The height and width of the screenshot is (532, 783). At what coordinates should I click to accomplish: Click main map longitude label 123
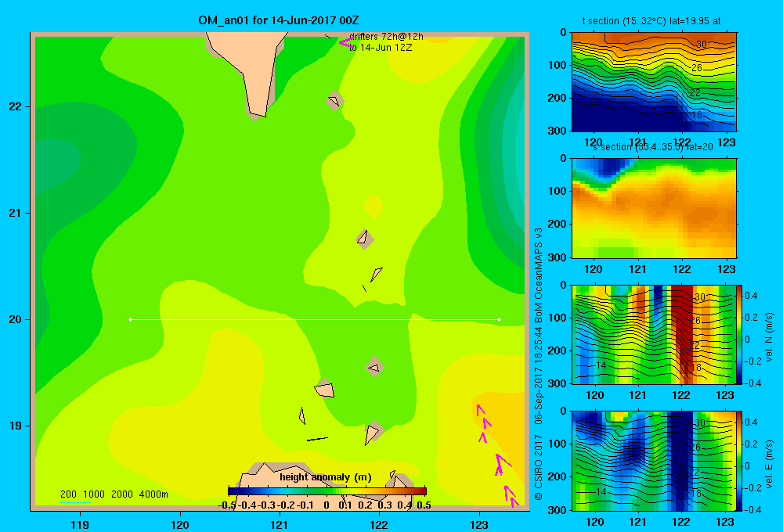coord(479,524)
